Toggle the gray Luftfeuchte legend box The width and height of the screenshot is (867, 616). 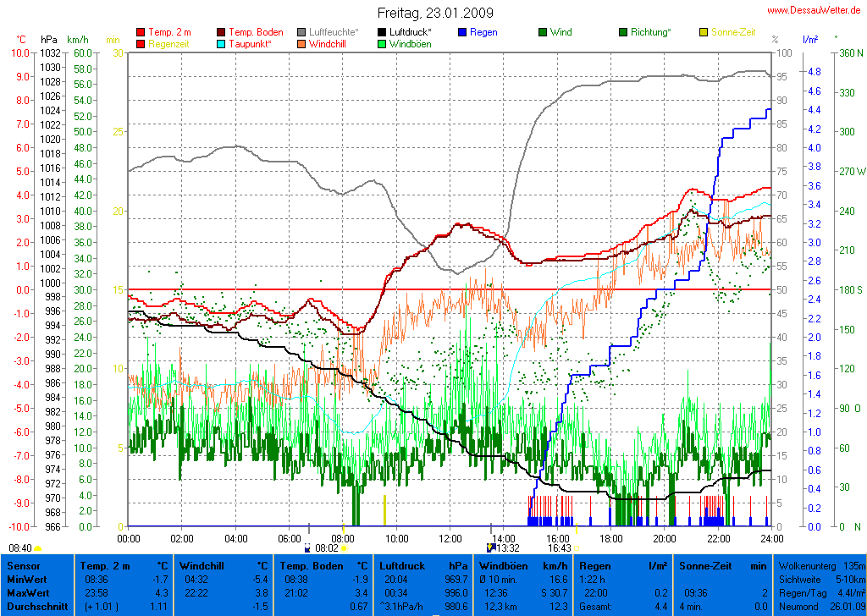click(x=301, y=32)
